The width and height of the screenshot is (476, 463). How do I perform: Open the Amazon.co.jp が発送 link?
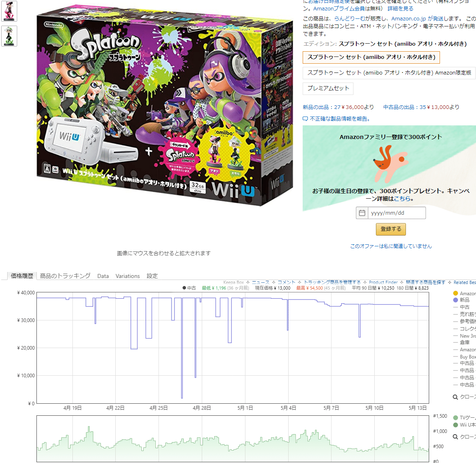point(418,18)
